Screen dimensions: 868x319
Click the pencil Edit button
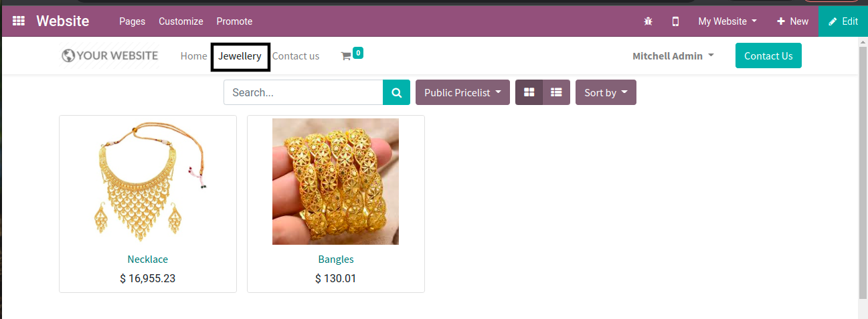(843, 21)
